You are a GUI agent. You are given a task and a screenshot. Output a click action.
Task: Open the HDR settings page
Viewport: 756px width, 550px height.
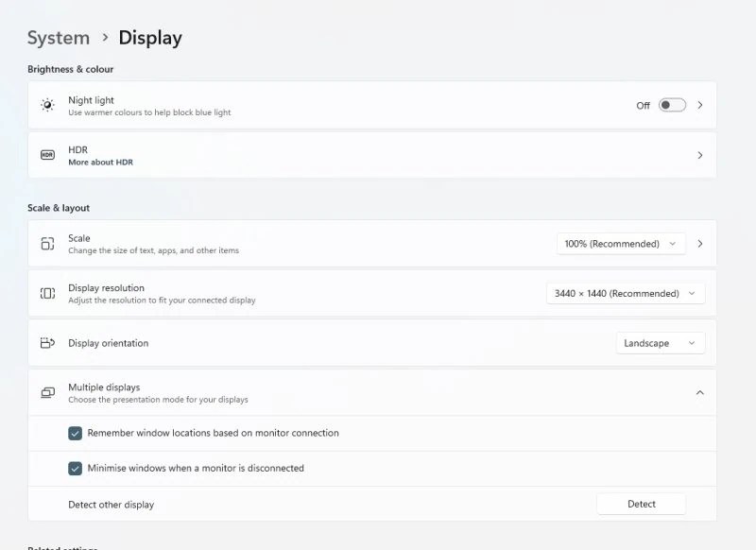coord(700,154)
